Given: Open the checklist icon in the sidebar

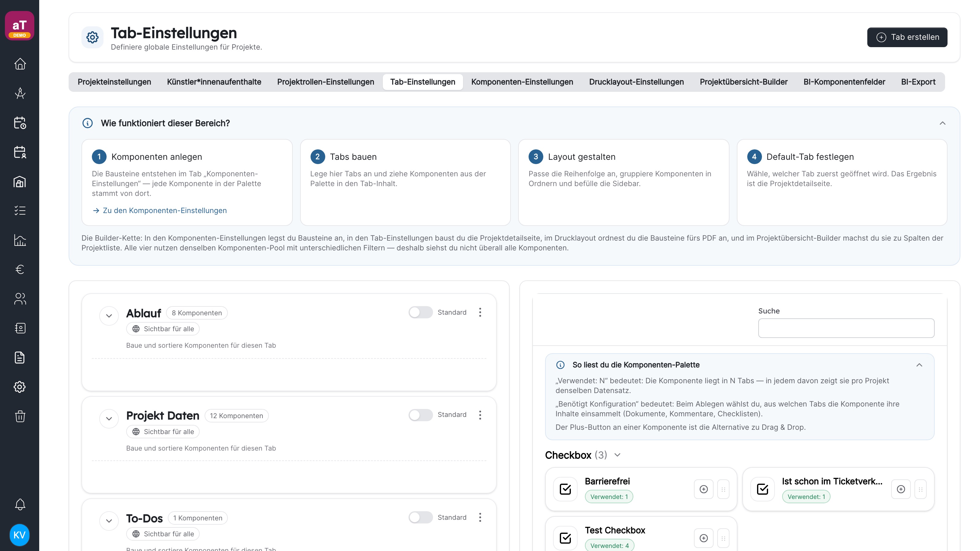Looking at the screenshot, I should point(20,211).
